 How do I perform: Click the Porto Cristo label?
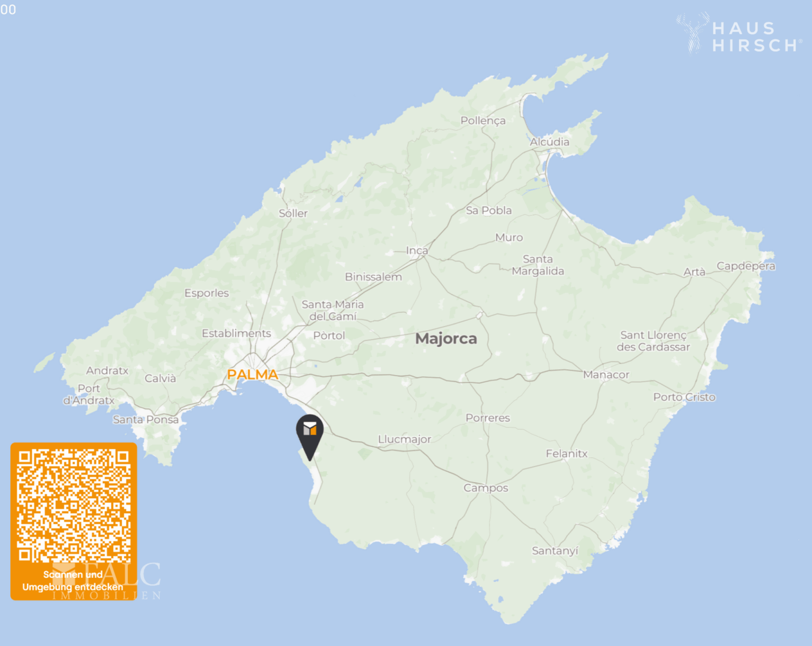[684, 397]
